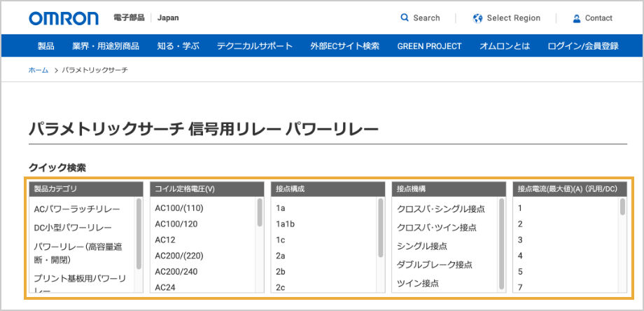Select ACパワーラッチリレー in 製品カテゴリ
This screenshot has width=644, height=311.
click(77, 209)
